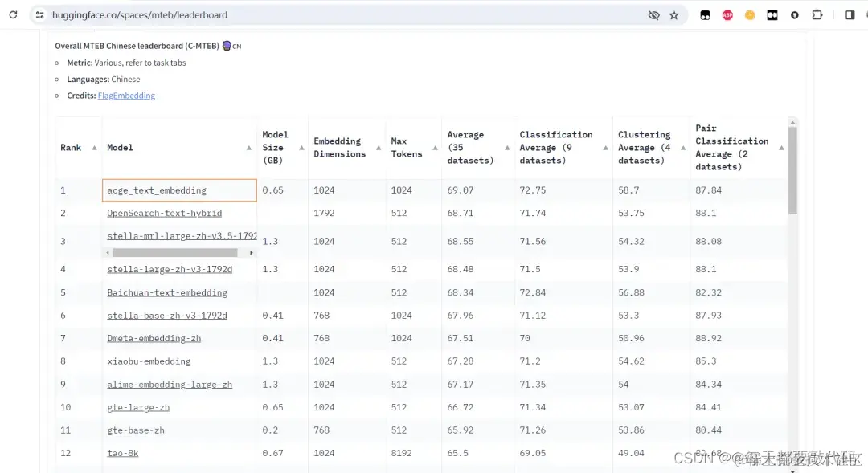
Task: Open stella-large-zh-v3-1792d model link
Action: (x=170, y=269)
